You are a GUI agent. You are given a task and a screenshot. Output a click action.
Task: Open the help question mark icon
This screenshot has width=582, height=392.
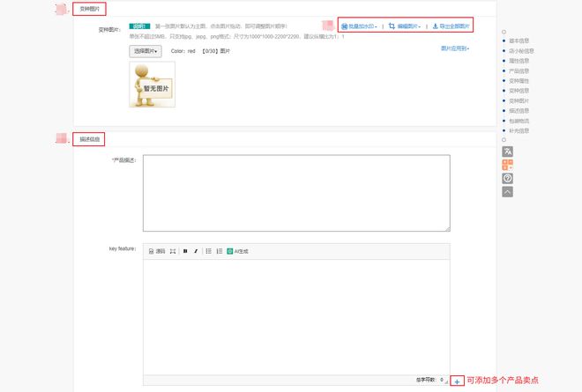[507, 178]
